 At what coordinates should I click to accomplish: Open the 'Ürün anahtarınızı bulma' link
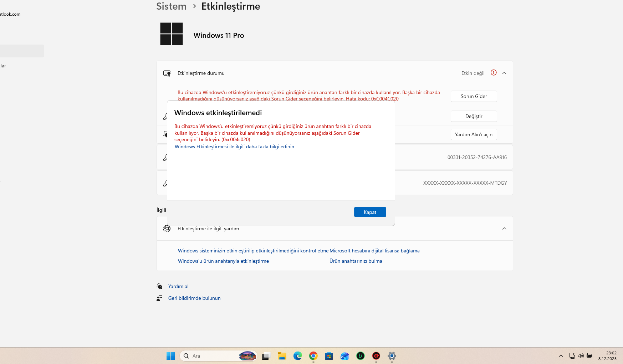(356, 261)
